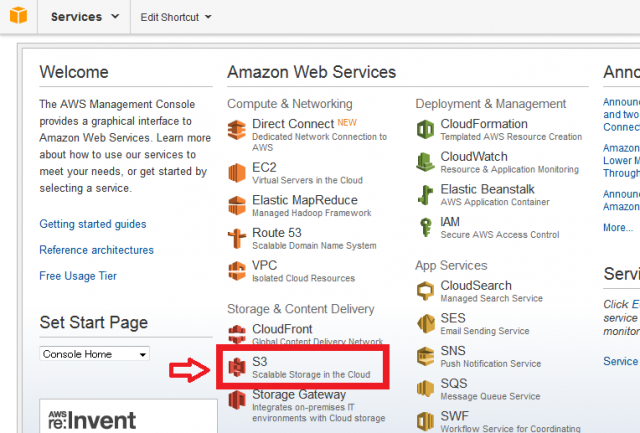Click 'Scalable Domain Name System' description
The width and height of the screenshot is (640, 433).
pyautogui.click(x=314, y=246)
